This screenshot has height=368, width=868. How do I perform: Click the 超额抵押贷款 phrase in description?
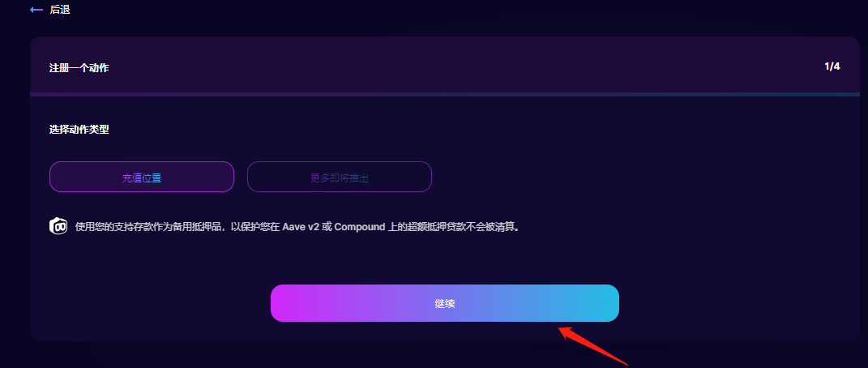pyautogui.click(x=437, y=227)
